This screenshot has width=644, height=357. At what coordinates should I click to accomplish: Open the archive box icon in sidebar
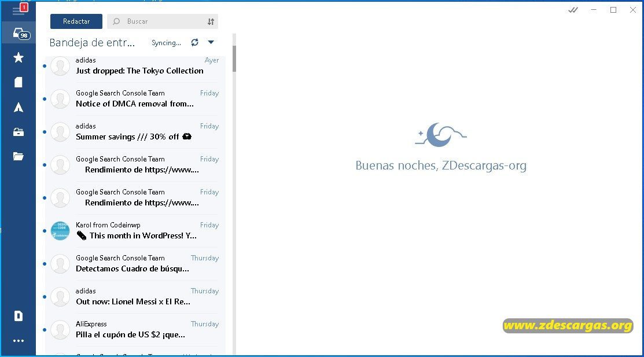click(19, 132)
